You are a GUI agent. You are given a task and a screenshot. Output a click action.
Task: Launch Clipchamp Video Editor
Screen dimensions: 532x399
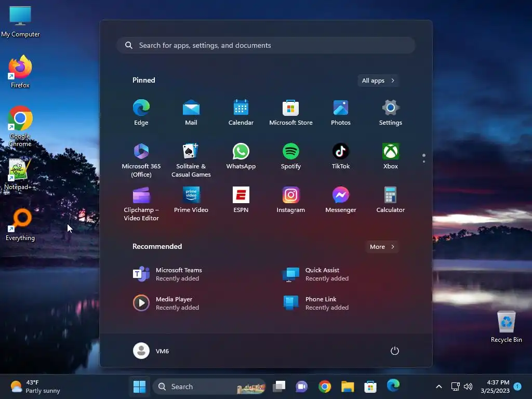[x=141, y=204]
